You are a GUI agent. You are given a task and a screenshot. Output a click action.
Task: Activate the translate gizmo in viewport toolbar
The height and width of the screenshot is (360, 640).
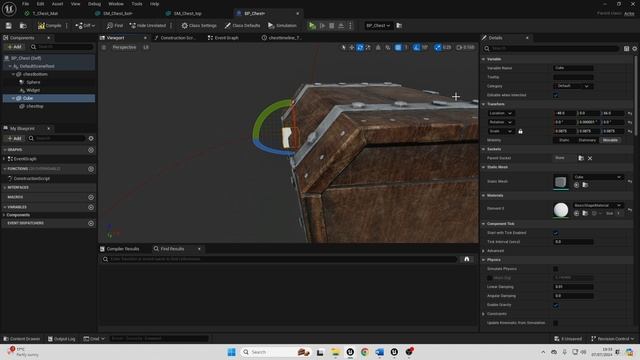point(351,47)
